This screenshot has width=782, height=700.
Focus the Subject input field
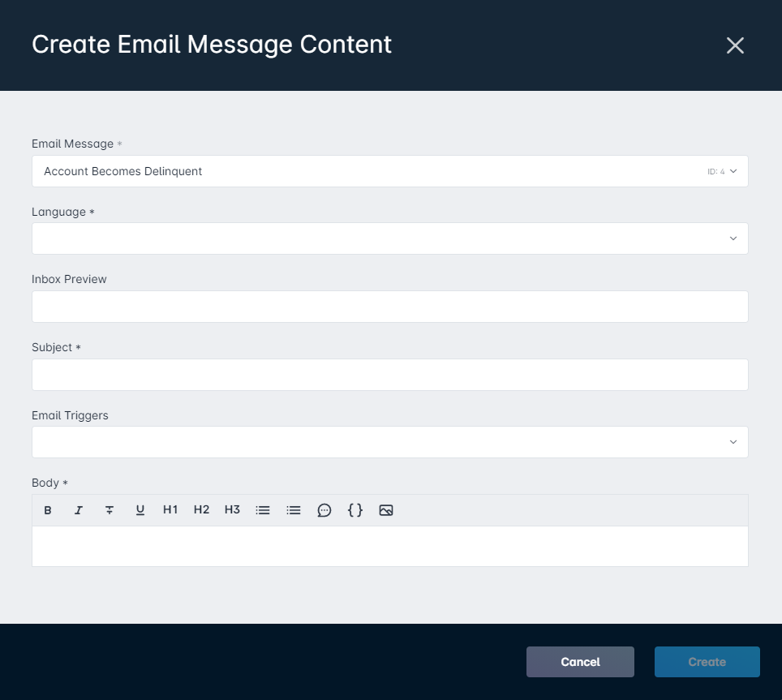[x=390, y=375]
